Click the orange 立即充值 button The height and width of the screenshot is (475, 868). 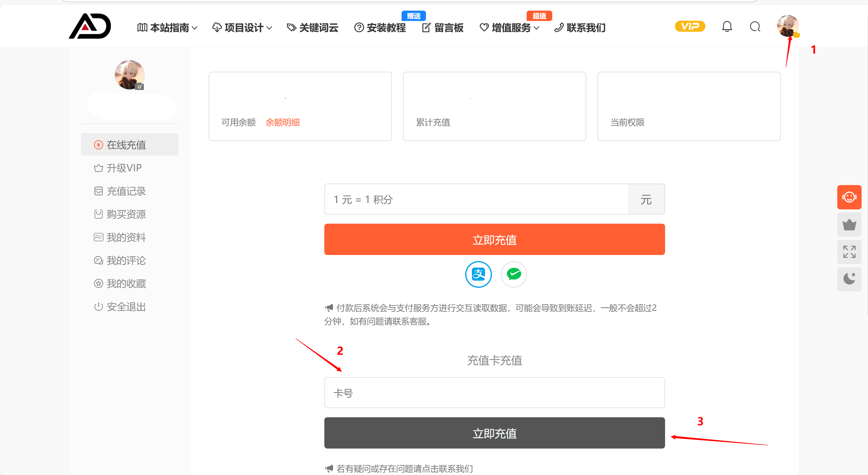(x=494, y=240)
